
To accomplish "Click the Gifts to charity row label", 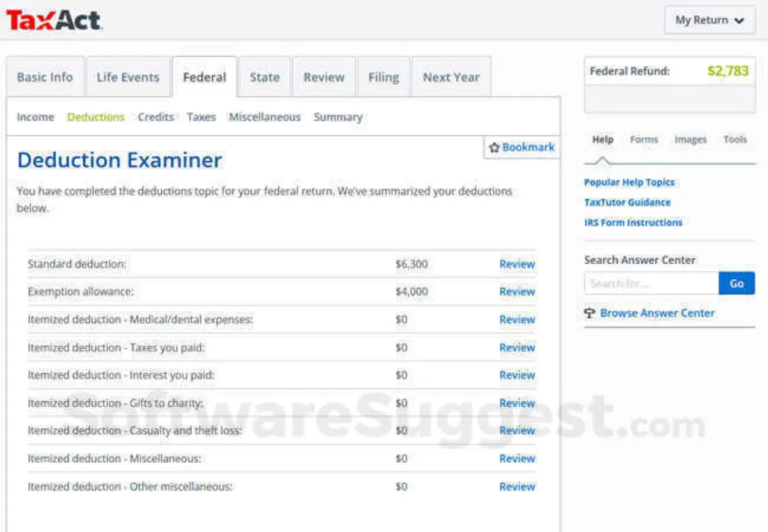I will tap(115, 403).
